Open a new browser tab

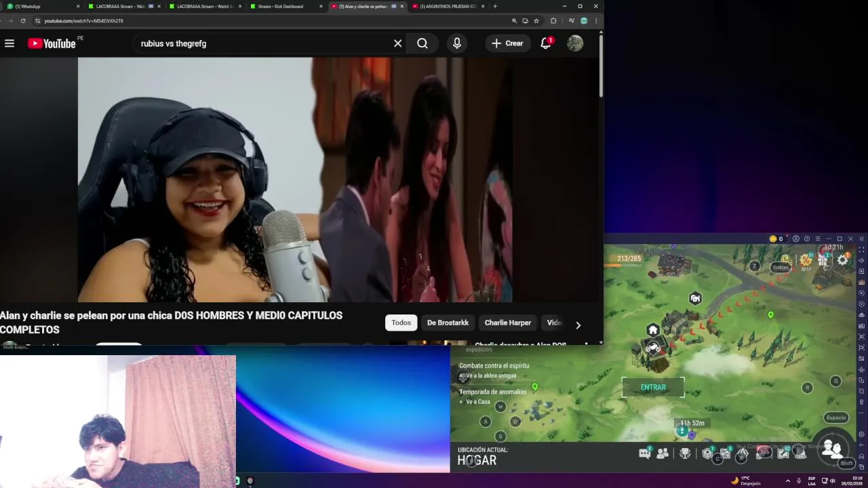tap(495, 6)
